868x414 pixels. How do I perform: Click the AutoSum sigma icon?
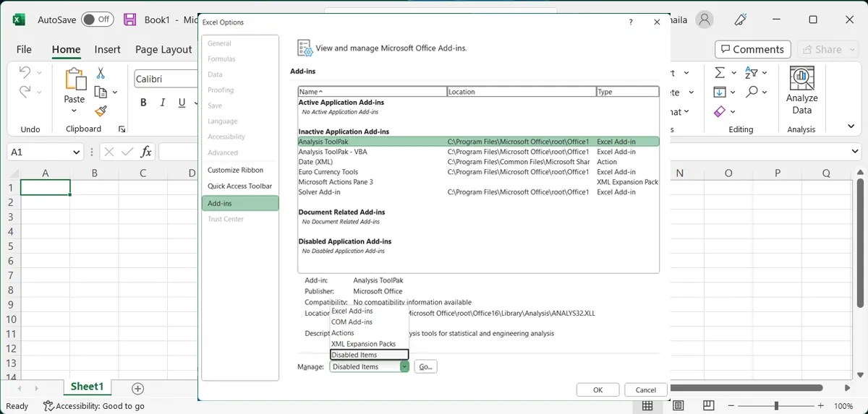coord(720,73)
